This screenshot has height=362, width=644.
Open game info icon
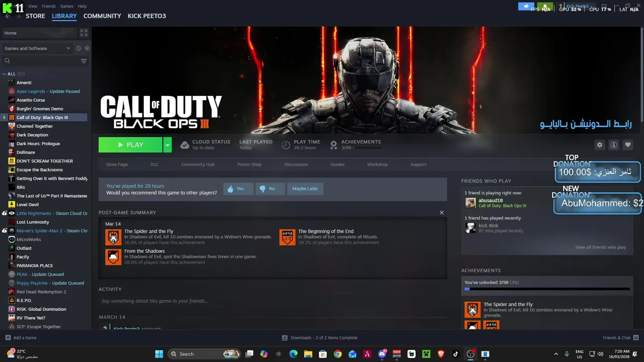(x=613, y=145)
